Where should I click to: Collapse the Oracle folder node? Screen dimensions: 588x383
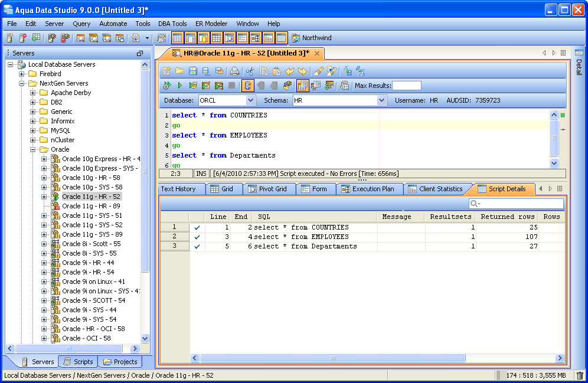point(33,149)
